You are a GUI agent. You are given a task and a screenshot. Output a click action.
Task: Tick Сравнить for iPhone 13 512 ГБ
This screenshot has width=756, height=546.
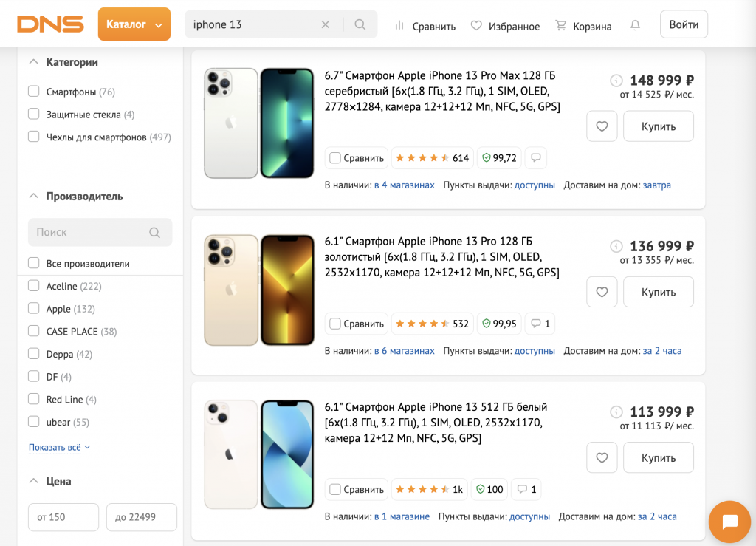(x=335, y=489)
